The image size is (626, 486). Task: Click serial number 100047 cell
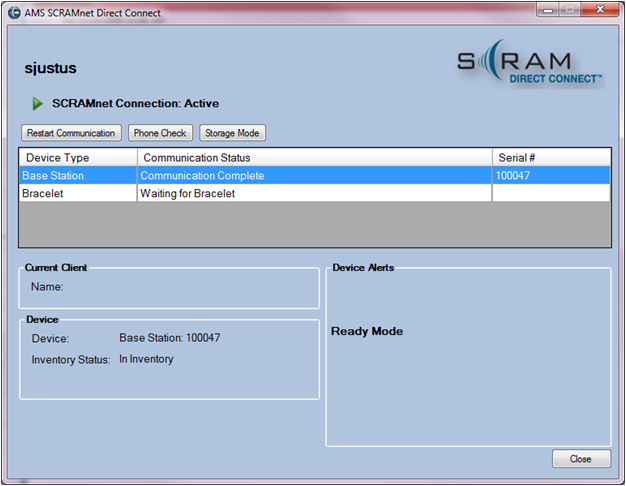point(550,176)
